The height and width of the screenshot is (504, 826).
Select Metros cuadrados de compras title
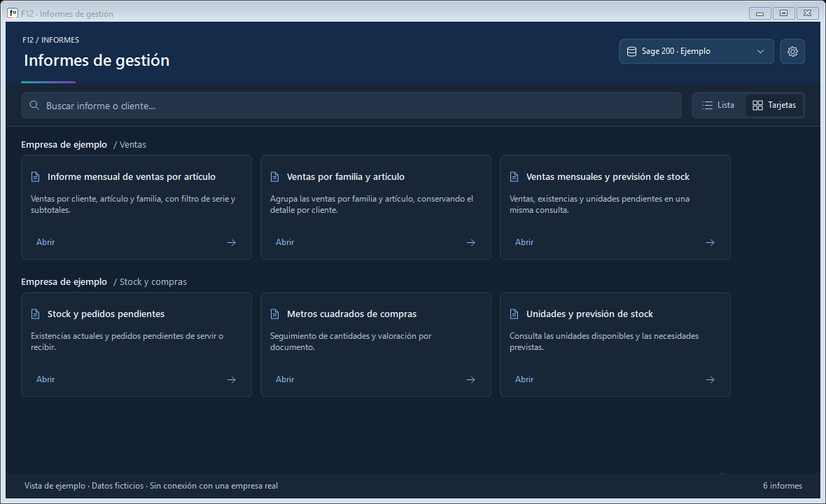(x=351, y=314)
